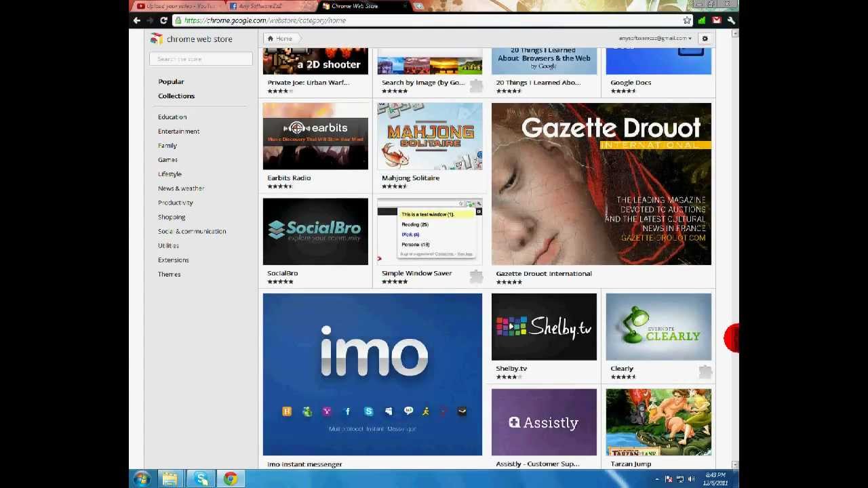Open the imo instant messenger banner
The width and height of the screenshot is (868, 488).
point(372,374)
